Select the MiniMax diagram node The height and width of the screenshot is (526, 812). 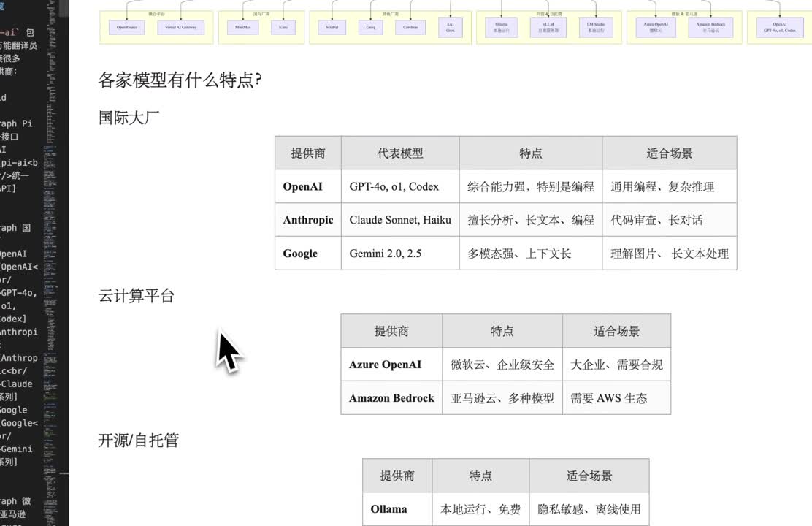tap(243, 27)
